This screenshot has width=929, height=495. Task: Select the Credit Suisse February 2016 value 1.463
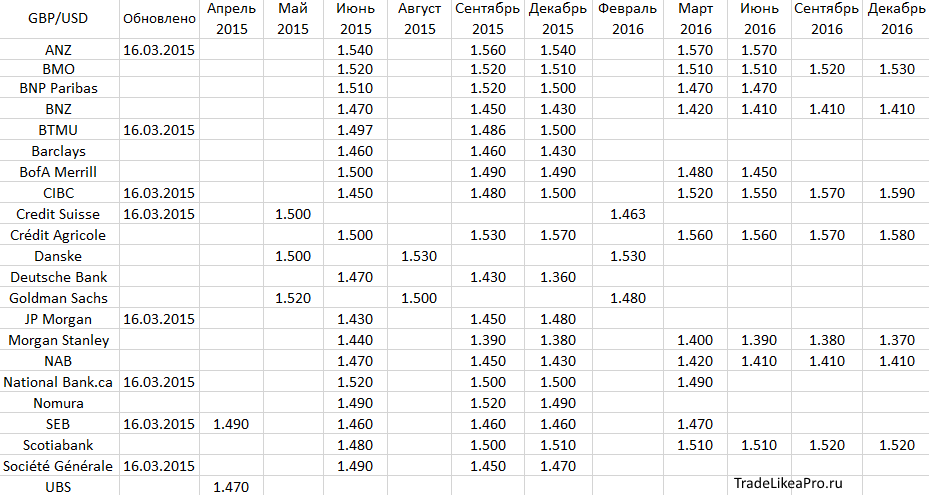coord(628,214)
